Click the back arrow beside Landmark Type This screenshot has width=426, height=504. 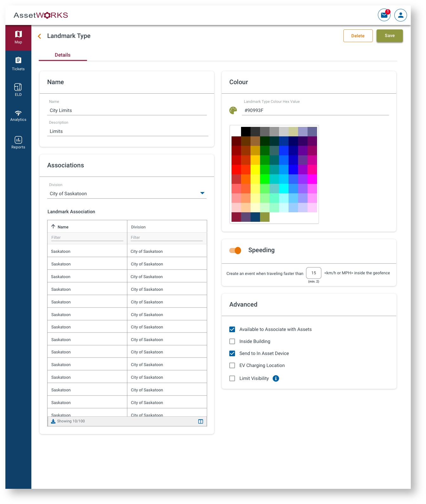tap(40, 36)
